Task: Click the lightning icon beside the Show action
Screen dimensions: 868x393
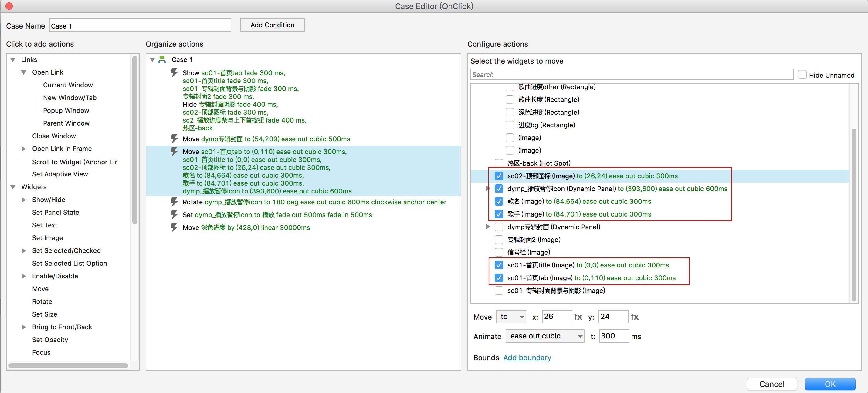Action: pyautogui.click(x=174, y=72)
